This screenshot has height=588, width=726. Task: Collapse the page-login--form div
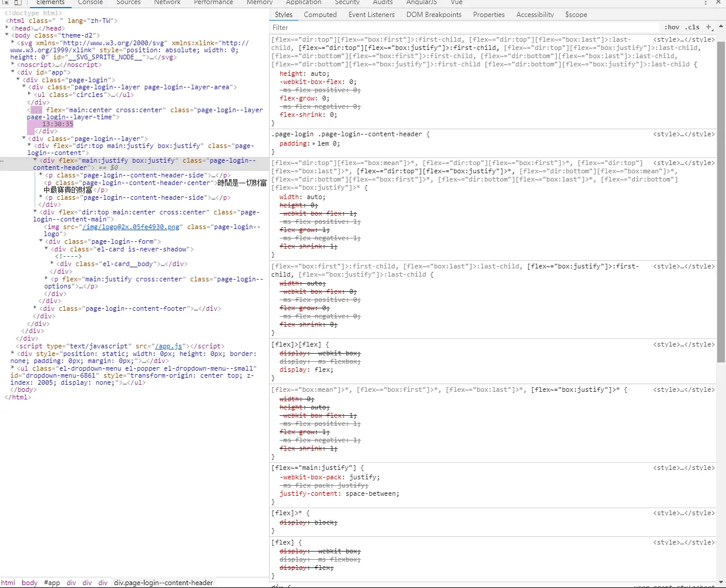pyautogui.click(x=41, y=241)
